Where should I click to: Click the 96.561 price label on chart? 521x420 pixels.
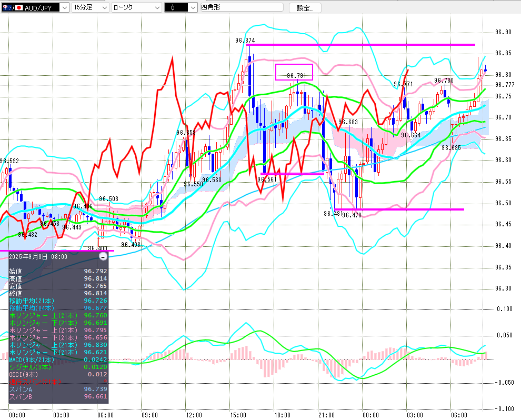[267, 179]
